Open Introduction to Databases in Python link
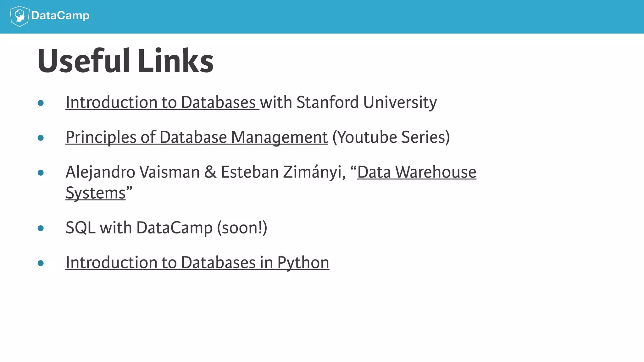 [197, 262]
